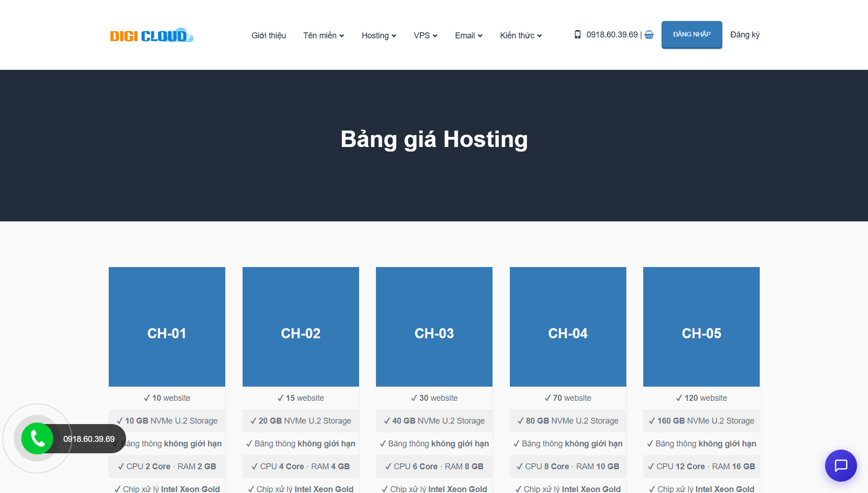Click 'CPU 6 Core · RAM 8 GB' row
The width and height of the screenshot is (868, 493).
pos(434,467)
